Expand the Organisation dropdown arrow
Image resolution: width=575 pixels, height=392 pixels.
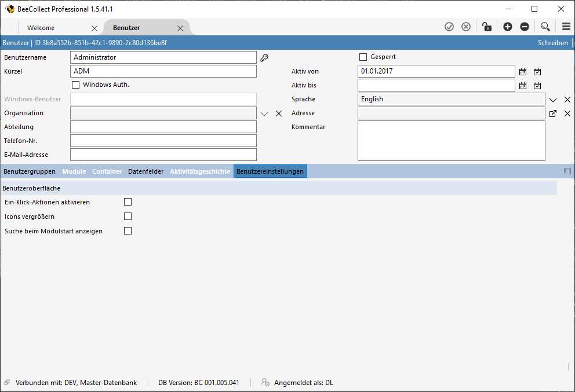pos(264,113)
